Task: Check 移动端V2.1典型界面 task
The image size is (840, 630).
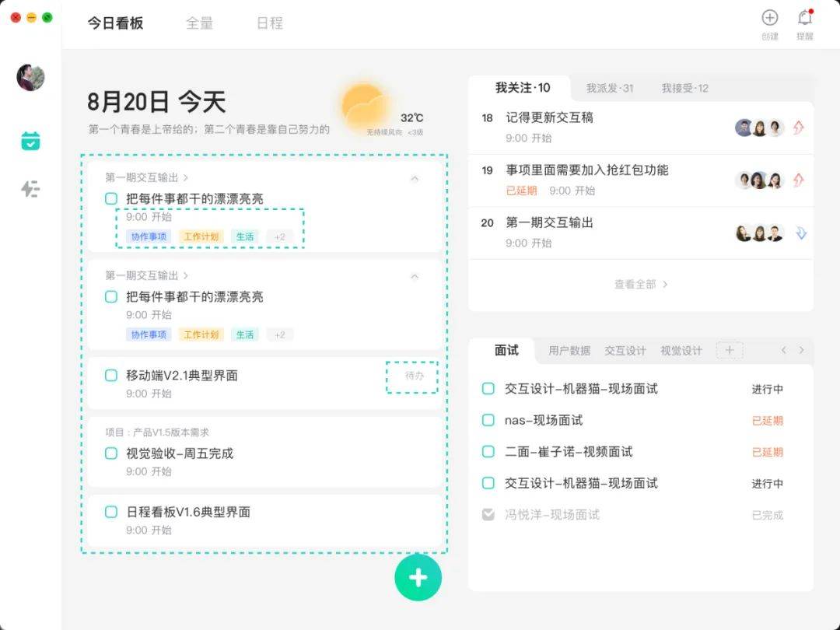Action: 111,376
